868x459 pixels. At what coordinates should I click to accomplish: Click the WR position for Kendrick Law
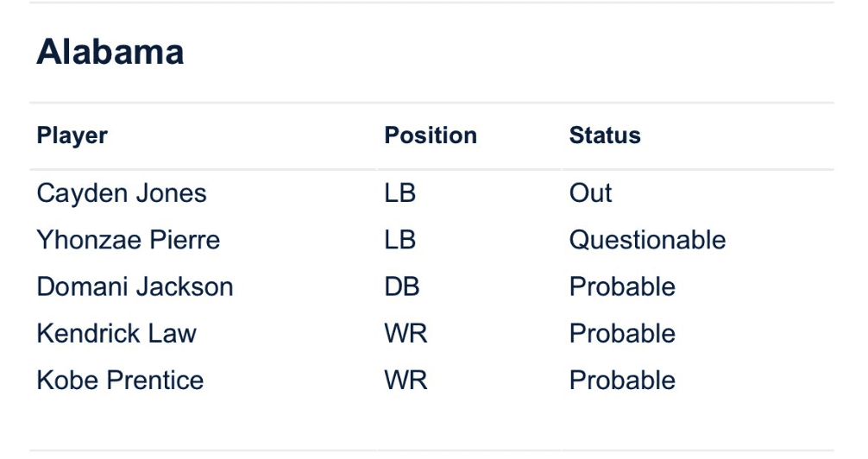[406, 333]
